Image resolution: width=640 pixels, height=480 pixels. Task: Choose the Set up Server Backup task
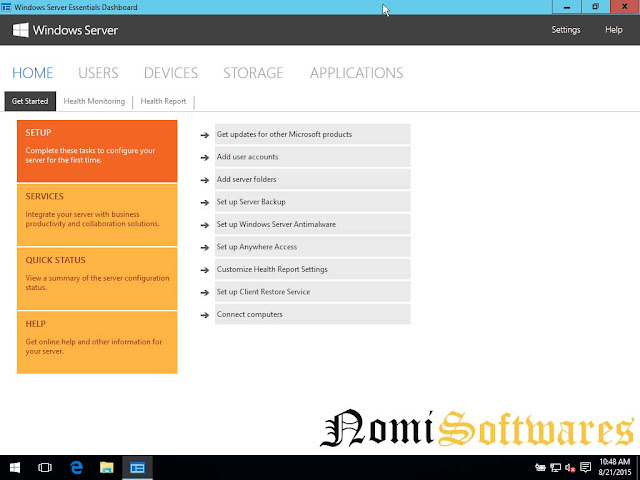[x=313, y=202]
